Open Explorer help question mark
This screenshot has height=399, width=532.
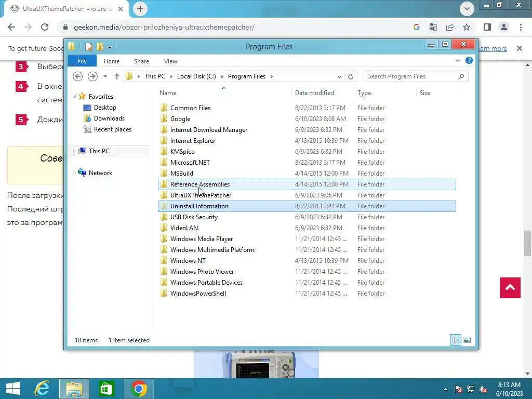(469, 60)
